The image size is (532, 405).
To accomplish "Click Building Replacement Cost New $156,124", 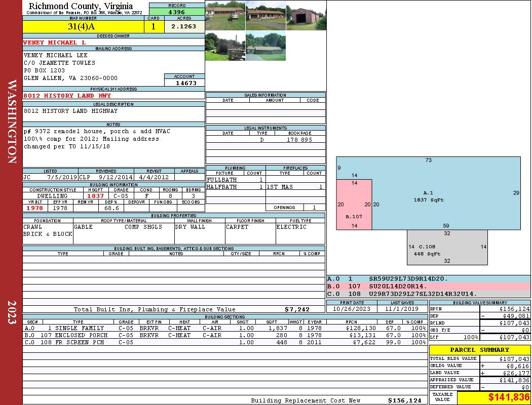I will 404,400.
